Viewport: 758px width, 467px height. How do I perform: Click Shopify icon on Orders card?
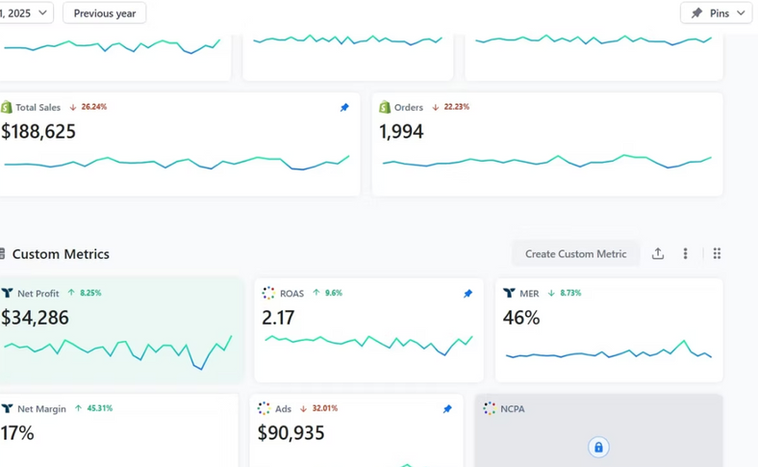click(x=385, y=107)
